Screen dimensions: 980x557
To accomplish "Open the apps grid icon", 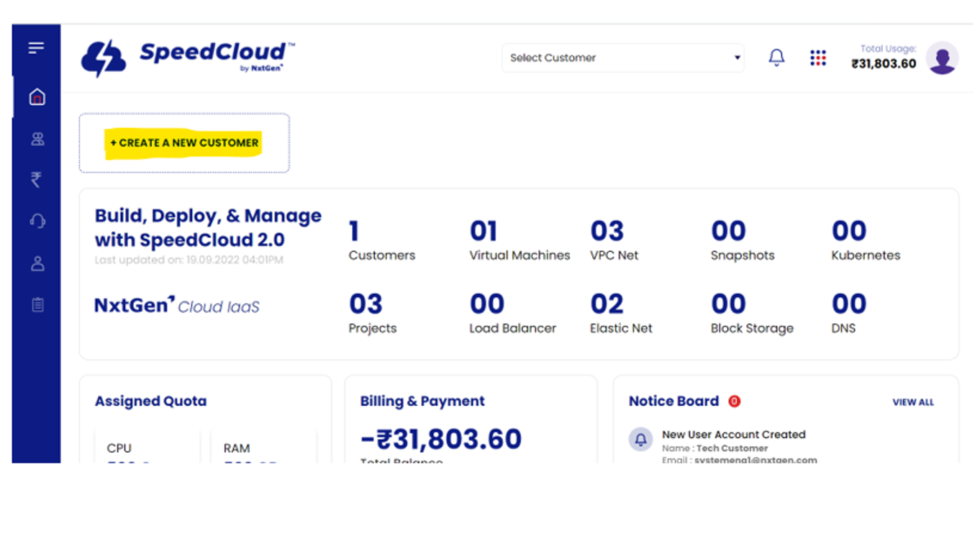I will point(818,58).
